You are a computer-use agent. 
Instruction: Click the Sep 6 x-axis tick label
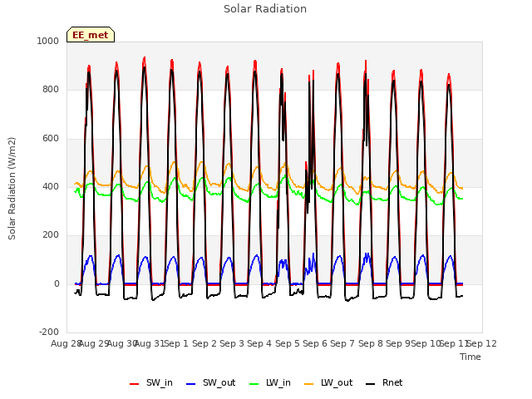[315, 343]
